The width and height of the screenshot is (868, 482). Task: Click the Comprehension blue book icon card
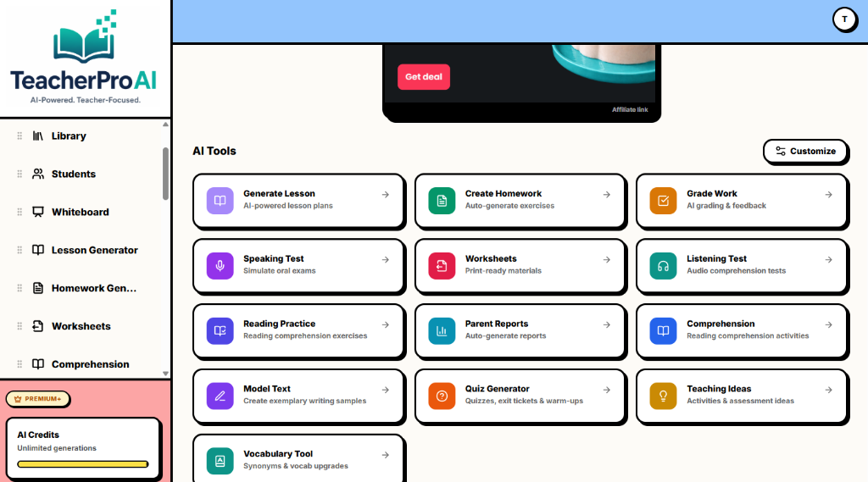[663, 330]
